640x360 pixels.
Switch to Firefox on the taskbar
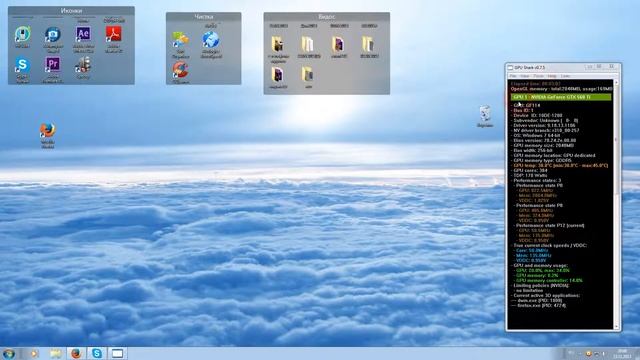tap(76, 353)
